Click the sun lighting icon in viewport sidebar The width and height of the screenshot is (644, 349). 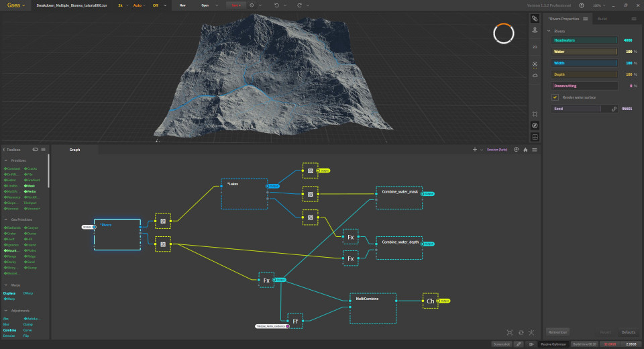535,64
